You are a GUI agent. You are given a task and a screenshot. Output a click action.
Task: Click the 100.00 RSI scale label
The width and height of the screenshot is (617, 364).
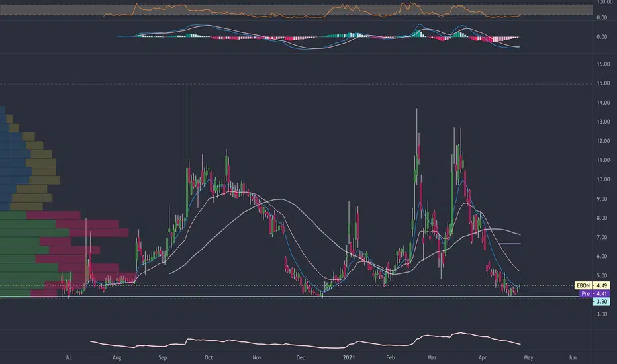click(604, 3)
